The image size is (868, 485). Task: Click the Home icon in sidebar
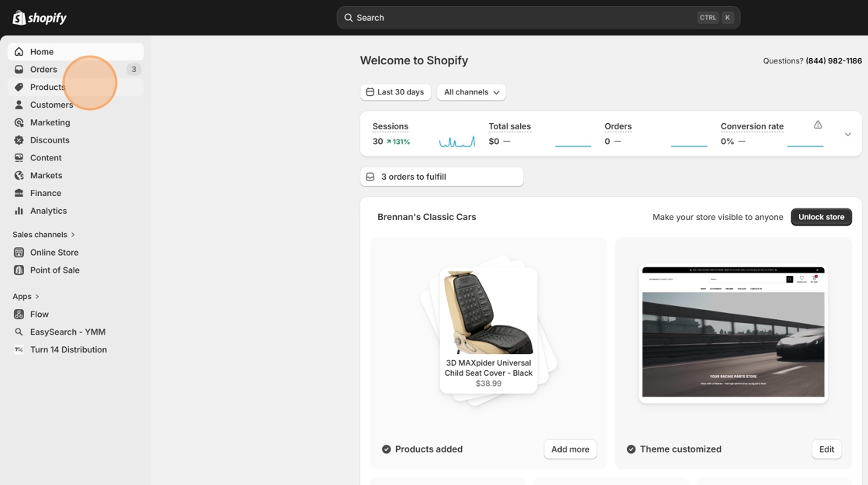click(x=19, y=51)
